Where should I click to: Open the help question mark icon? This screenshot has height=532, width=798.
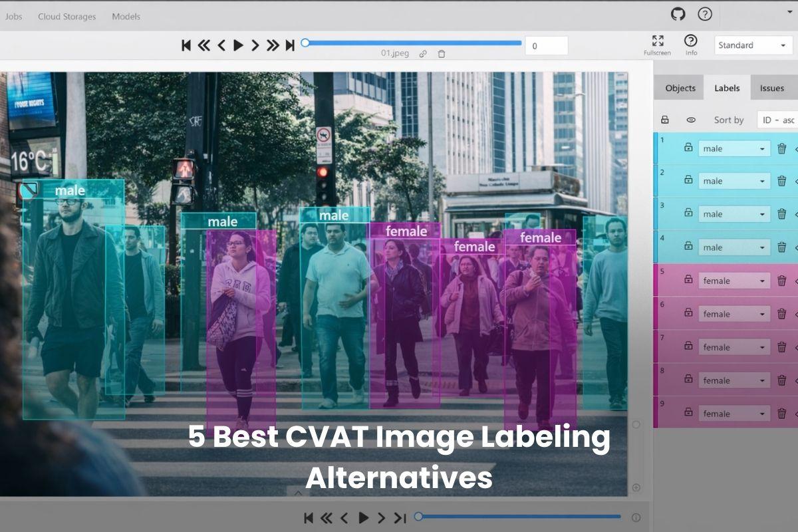pos(703,15)
